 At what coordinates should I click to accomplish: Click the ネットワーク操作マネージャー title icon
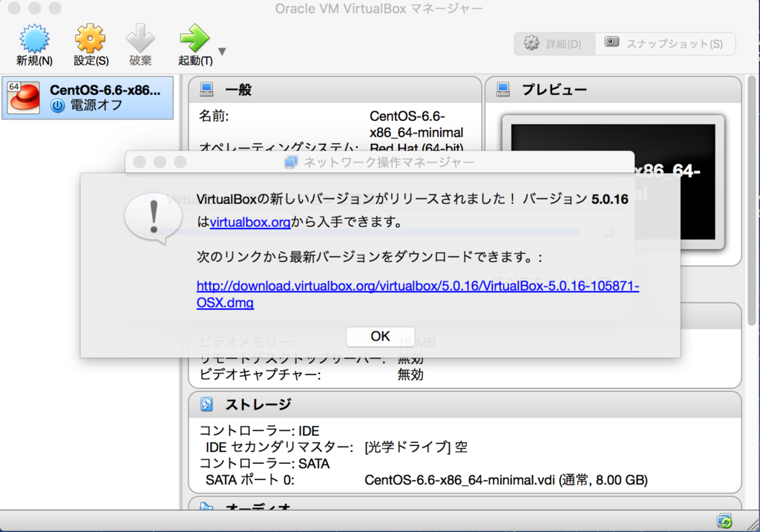tap(291, 162)
